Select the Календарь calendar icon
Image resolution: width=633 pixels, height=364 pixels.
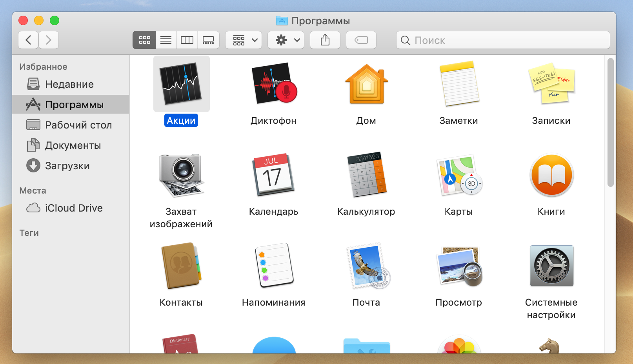(274, 175)
